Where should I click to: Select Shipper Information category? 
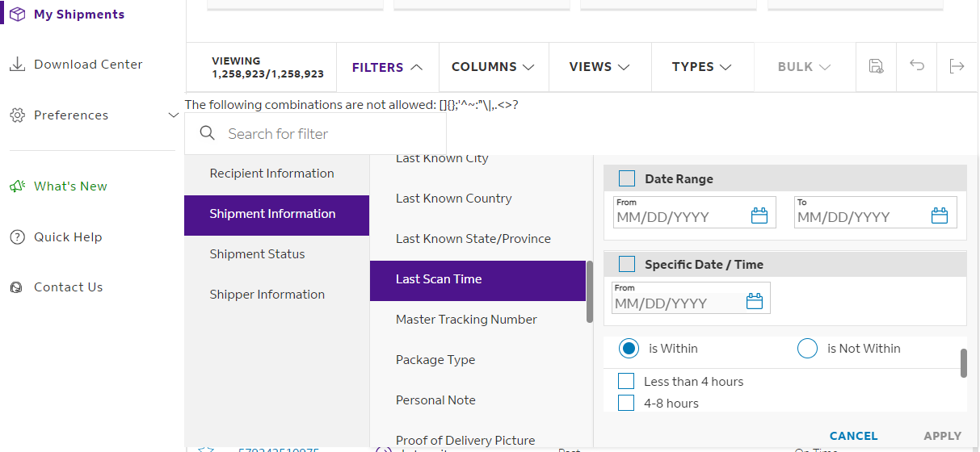point(277,295)
